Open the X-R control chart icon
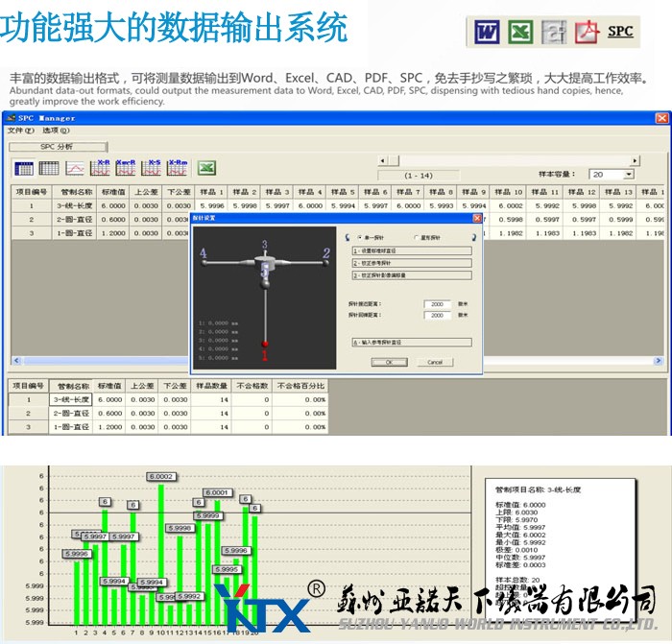This screenshot has height=644, width=672. pos(100,168)
